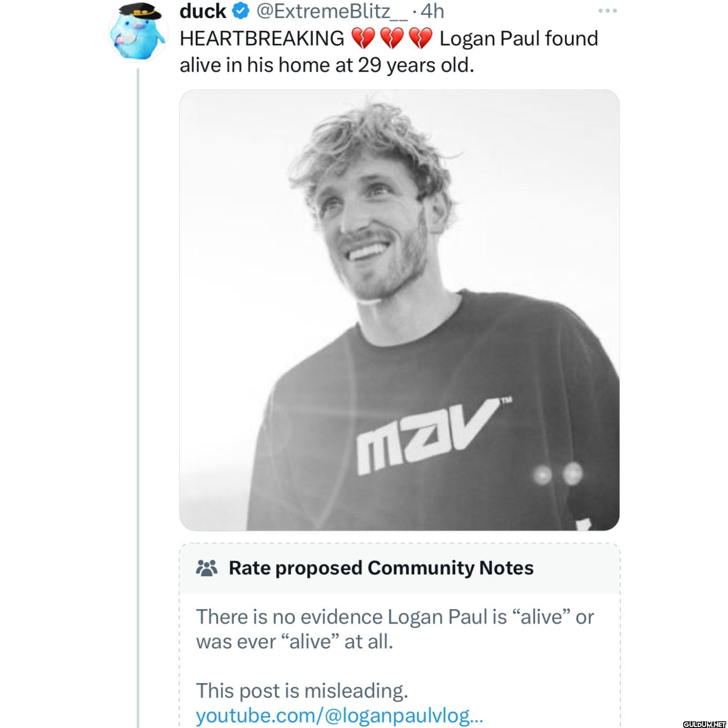The width and height of the screenshot is (728, 728).
Task: Click the last broken heart emoji
Action: click(x=420, y=39)
